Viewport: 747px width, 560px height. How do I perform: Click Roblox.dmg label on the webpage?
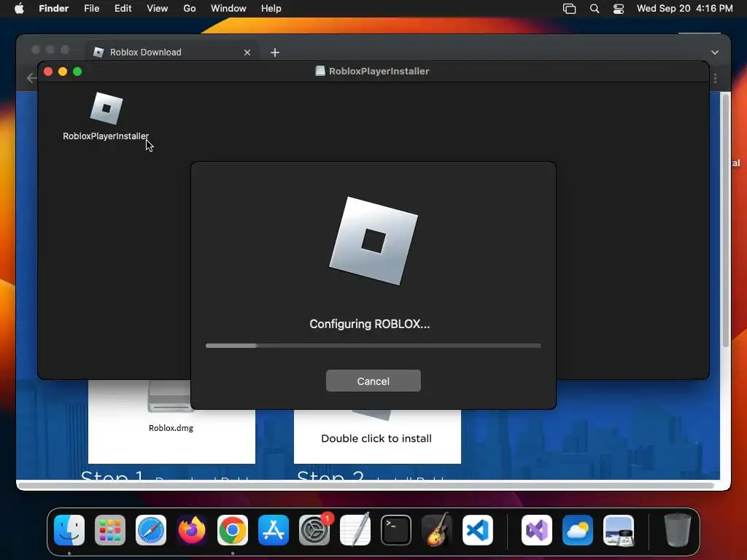[x=171, y=427]
